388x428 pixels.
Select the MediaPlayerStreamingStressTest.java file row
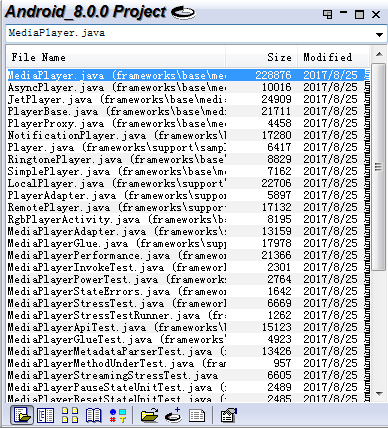(188, 375)
